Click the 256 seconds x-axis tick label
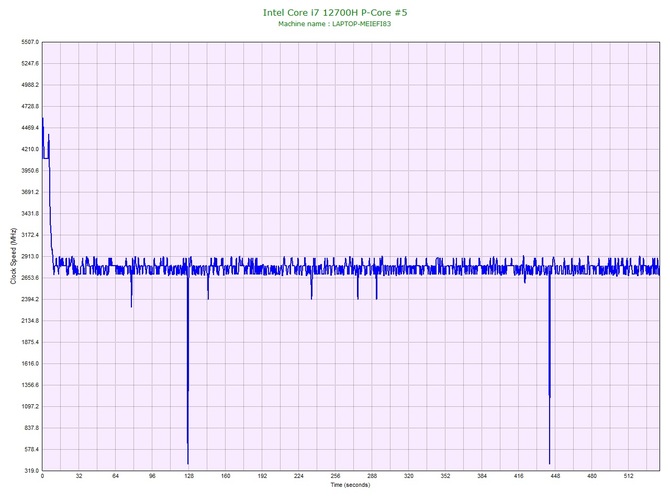The width and height of the screenshot is (670, 502). coord(335,476)
